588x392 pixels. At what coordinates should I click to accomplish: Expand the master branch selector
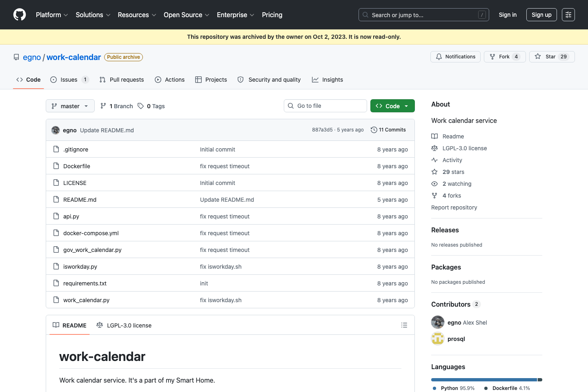click(x=70, y=106)
